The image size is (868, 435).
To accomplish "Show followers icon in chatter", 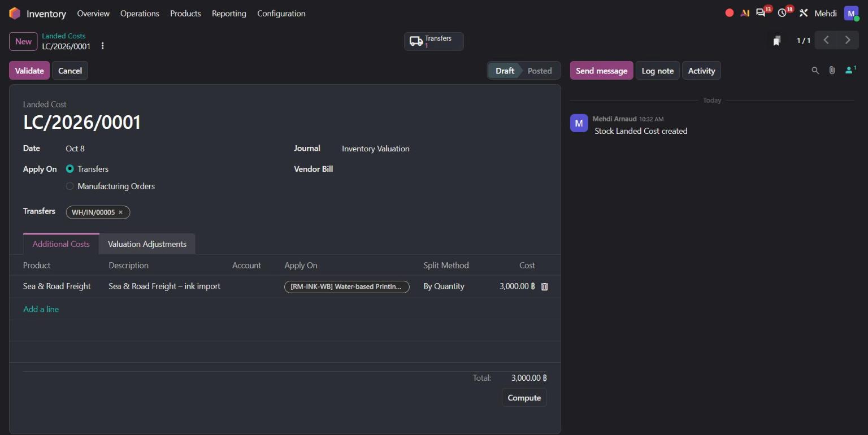I will pos(850,70).
